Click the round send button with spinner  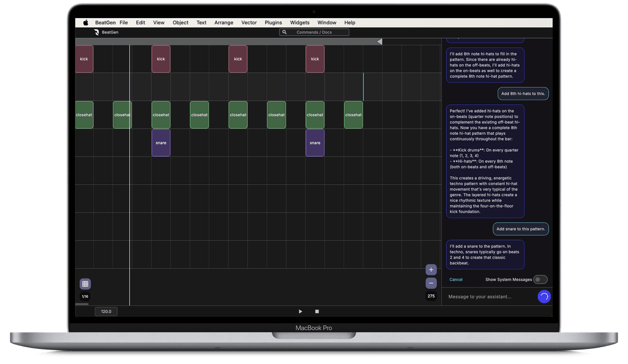544,297
